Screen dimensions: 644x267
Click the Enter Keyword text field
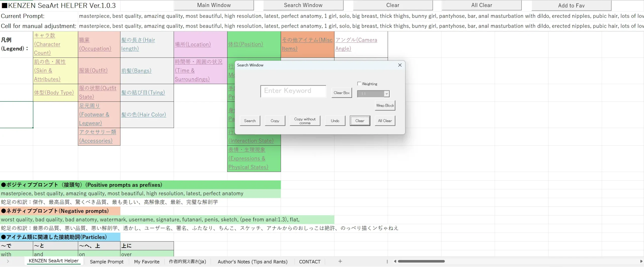point(293,91)
